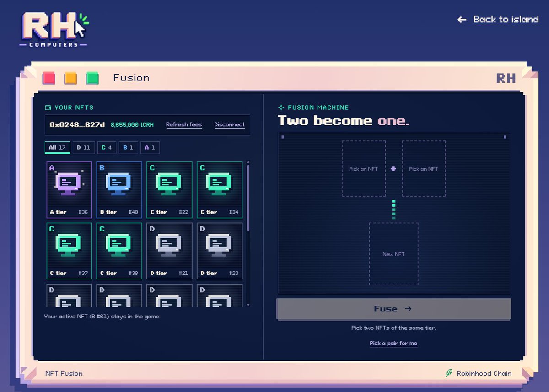The width and height of the screenshot is (549, 392).
Task: Click the RH emblem in the title bar
Action: 506,78
